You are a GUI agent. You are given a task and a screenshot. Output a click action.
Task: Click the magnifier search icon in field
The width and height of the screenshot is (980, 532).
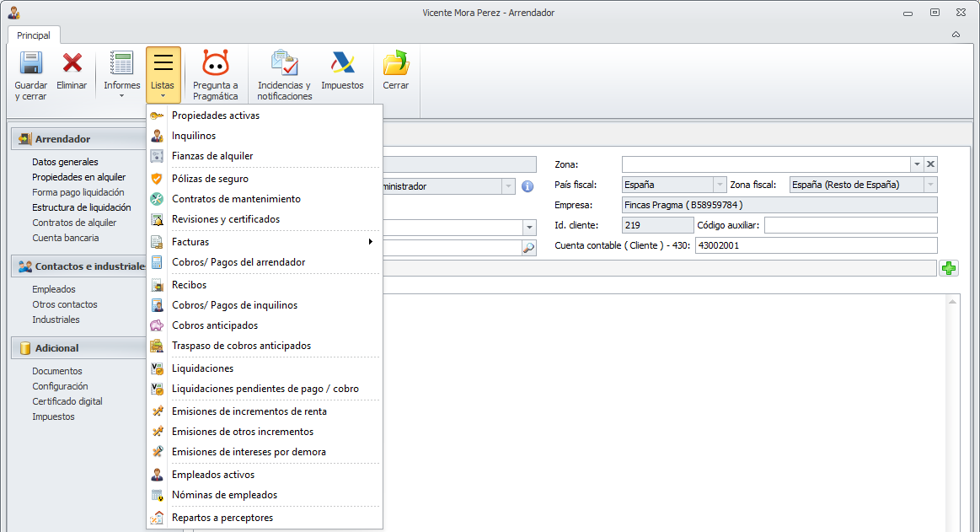coord(528,248)
